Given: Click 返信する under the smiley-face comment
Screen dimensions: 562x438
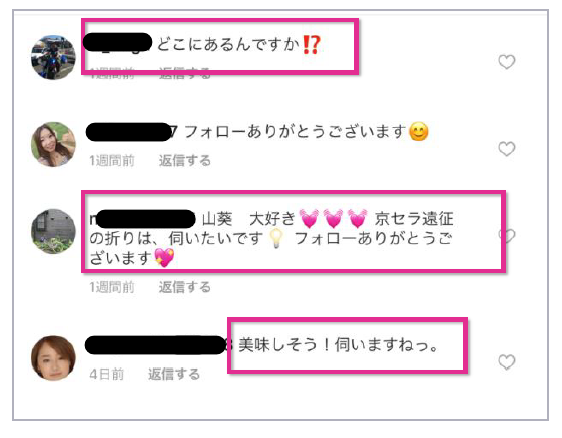Looking at the screenshot, I should [185, 161].
